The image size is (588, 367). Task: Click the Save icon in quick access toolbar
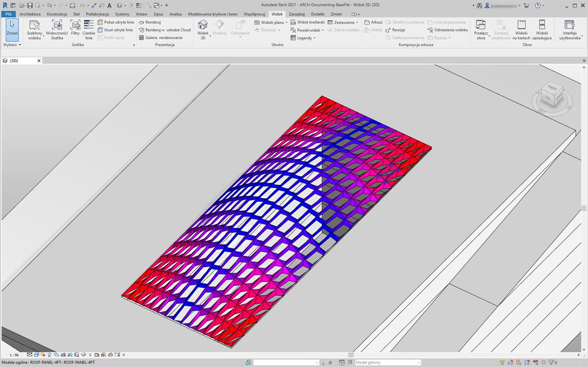pyautogui.click(x=30, y=5)
